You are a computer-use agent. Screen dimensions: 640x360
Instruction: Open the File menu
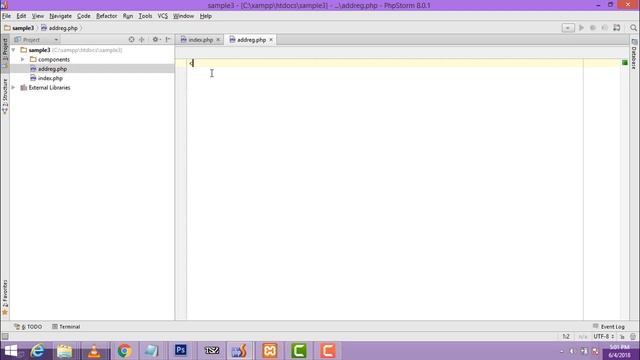click(7, 16)
